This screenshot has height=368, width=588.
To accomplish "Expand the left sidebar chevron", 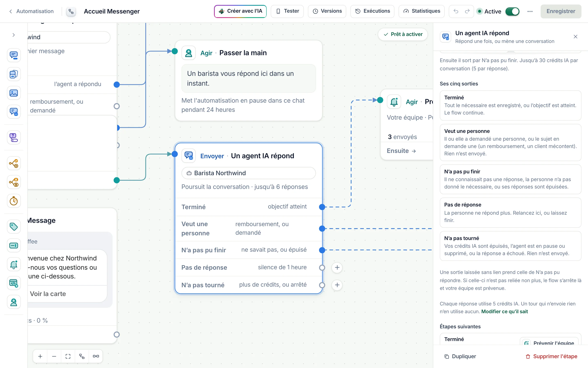I will pos(14,35).
